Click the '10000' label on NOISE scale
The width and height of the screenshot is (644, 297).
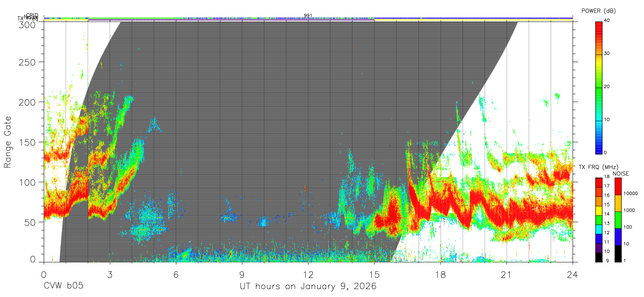coord(631,195)
